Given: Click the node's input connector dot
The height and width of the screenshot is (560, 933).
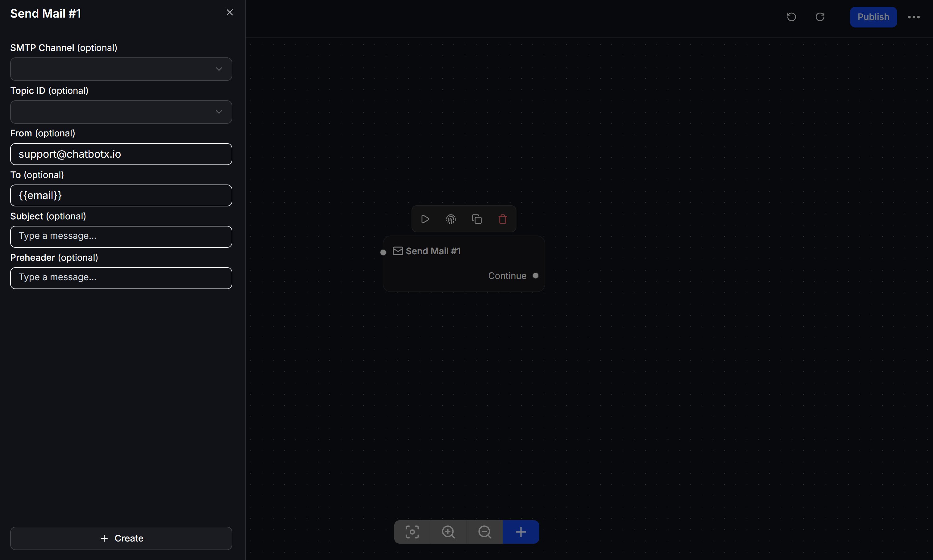Looking at the screenshot, I should coord(383,252).
